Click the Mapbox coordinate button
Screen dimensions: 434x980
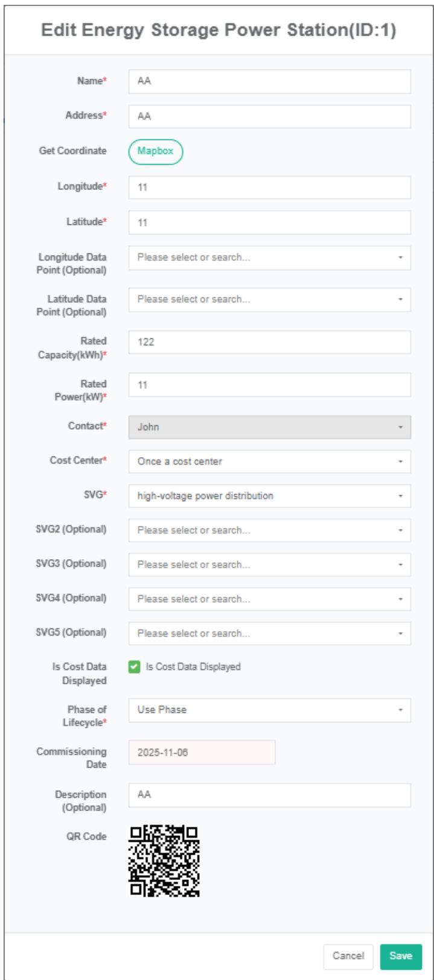pyautogui.click(x=155, y=151)
